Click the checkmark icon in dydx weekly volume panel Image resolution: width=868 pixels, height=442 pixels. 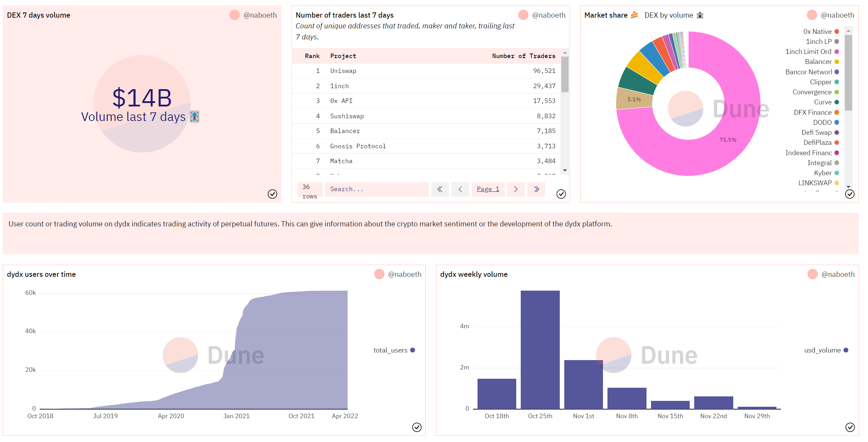click(850, 427)
